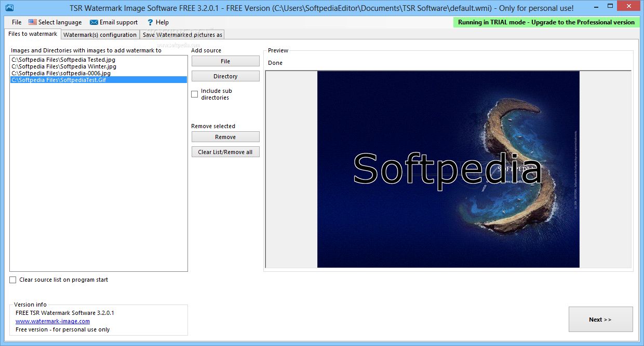
Task: Select Softpedia Winter.jpg in list
Action: [x=99, y=66]
